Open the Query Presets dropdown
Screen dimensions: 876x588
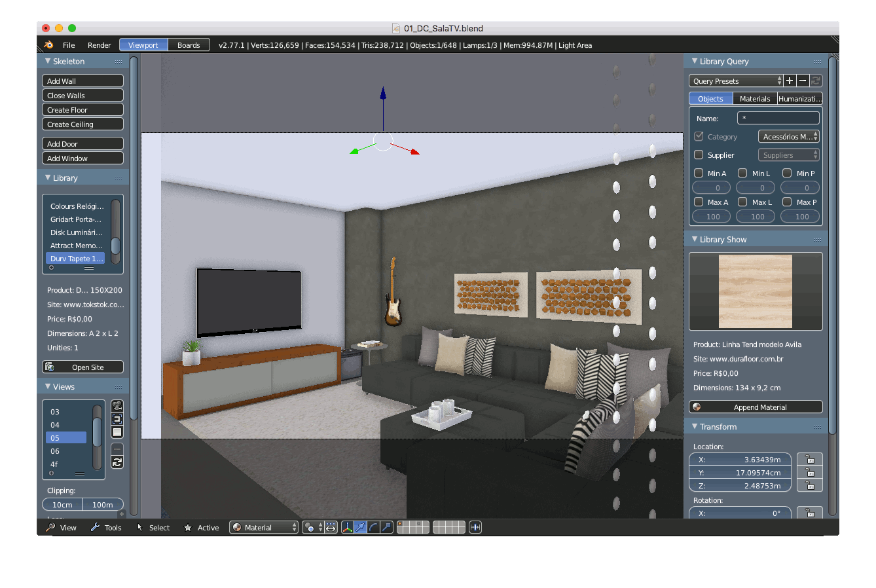pos(736,81)
